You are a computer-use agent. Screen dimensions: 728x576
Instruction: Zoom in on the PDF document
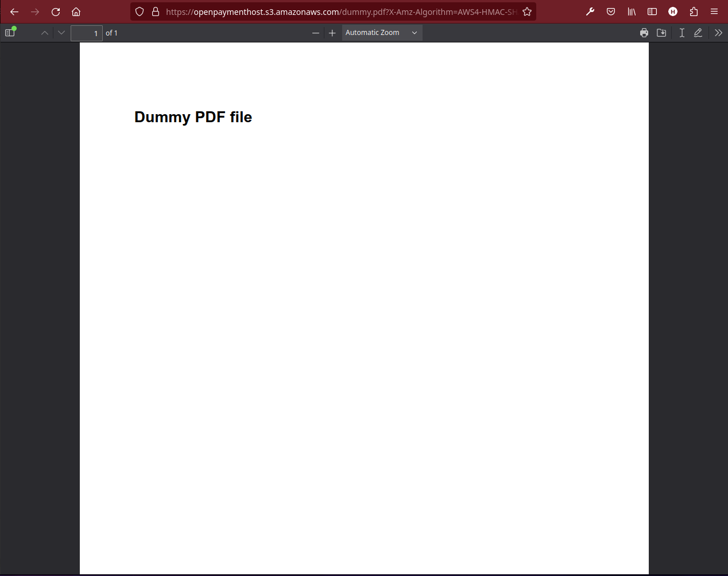[332, 33]
